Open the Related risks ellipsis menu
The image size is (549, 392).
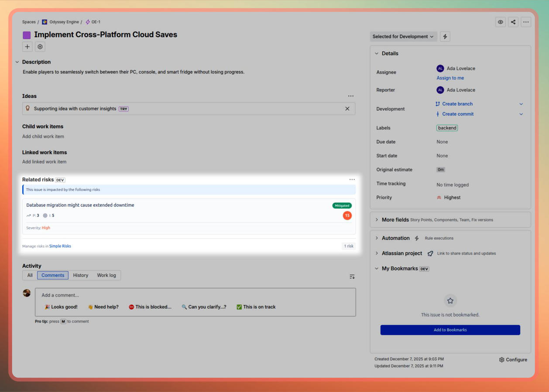352,179
